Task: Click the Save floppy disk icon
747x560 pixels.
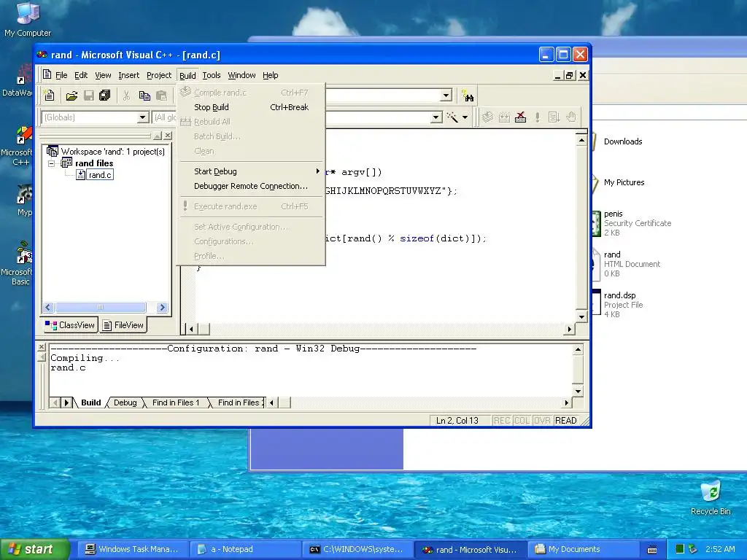Action: click(88, 96)
